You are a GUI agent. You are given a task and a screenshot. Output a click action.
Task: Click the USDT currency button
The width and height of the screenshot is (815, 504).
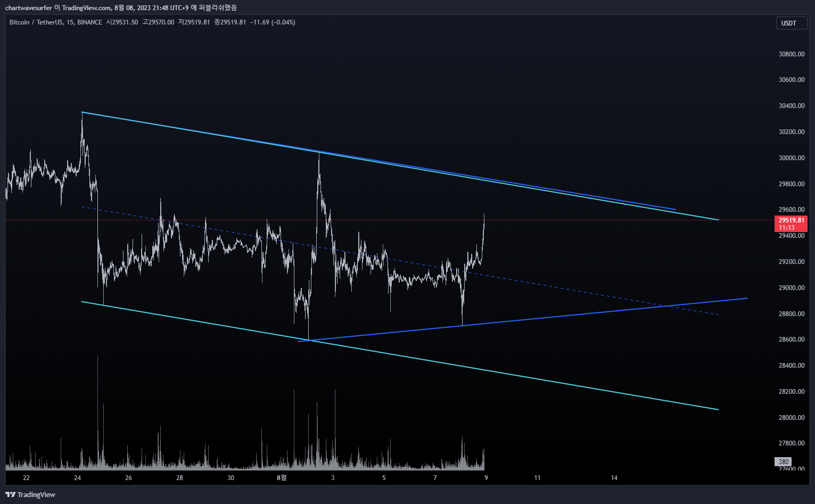coord(792,23)
